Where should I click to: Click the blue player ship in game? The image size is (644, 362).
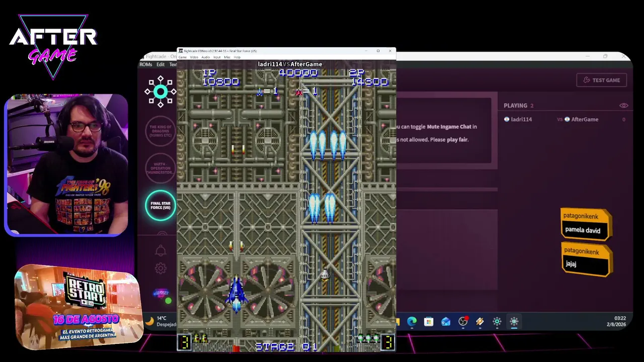coord(236,294)
